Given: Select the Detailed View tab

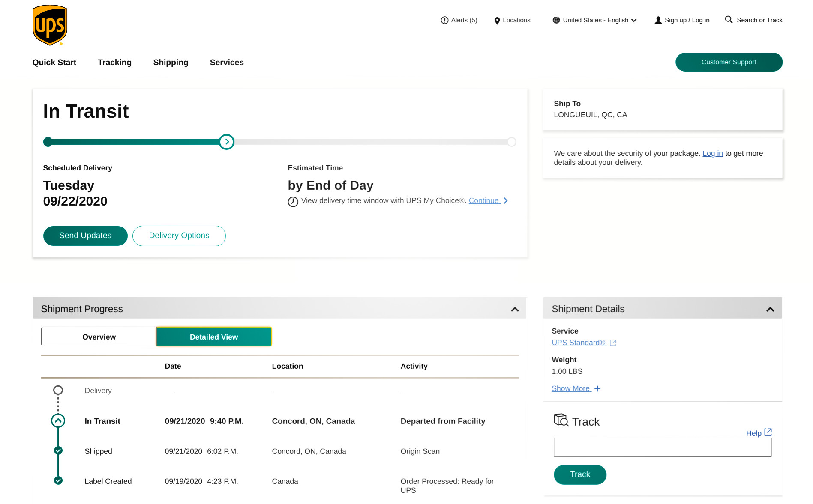Looking at the screenshot, I should [x=214, y=337].
